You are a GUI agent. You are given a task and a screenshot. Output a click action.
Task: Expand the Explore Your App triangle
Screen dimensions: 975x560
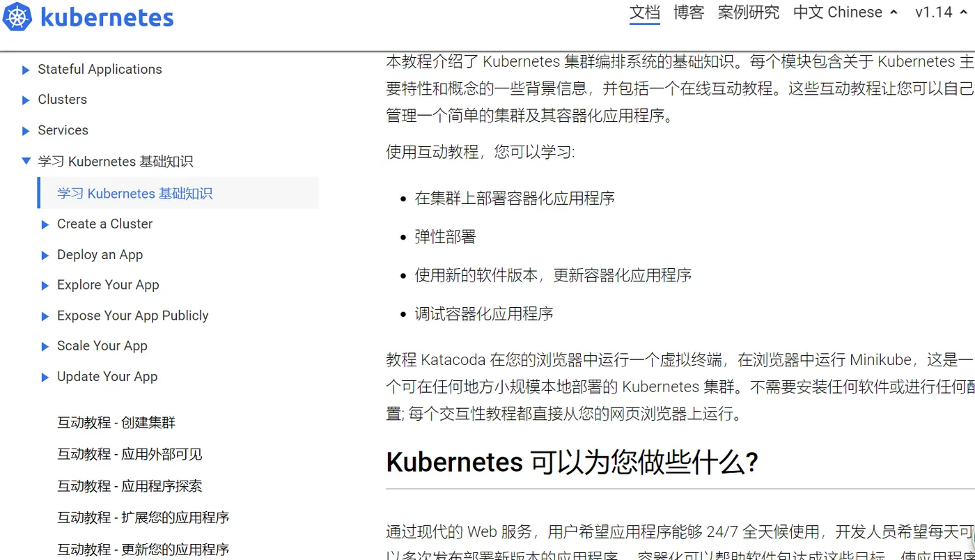(45, 286)
